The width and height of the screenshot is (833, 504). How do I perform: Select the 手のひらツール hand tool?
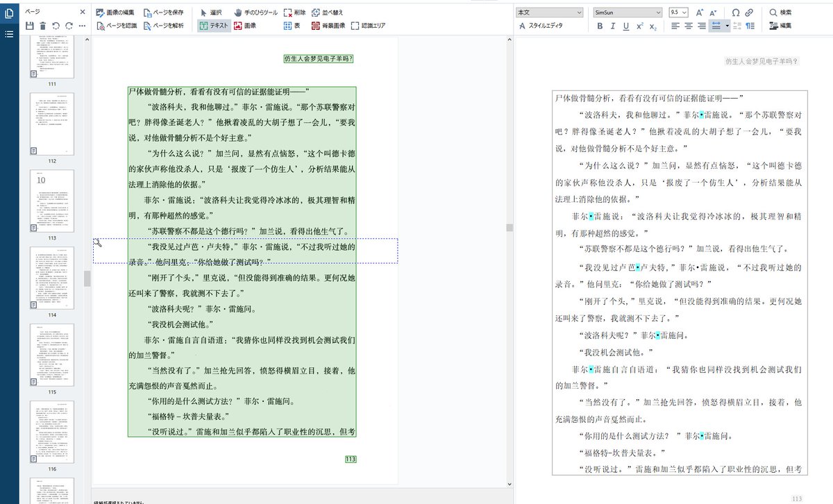click(255, 12)
